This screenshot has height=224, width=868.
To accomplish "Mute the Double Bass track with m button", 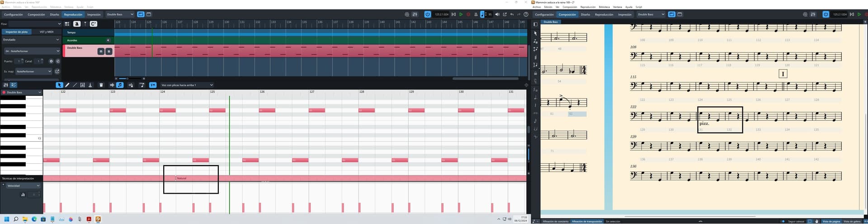I will 101,52.
